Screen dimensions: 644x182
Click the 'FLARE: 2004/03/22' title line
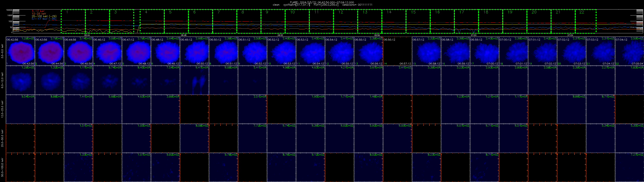322,2
